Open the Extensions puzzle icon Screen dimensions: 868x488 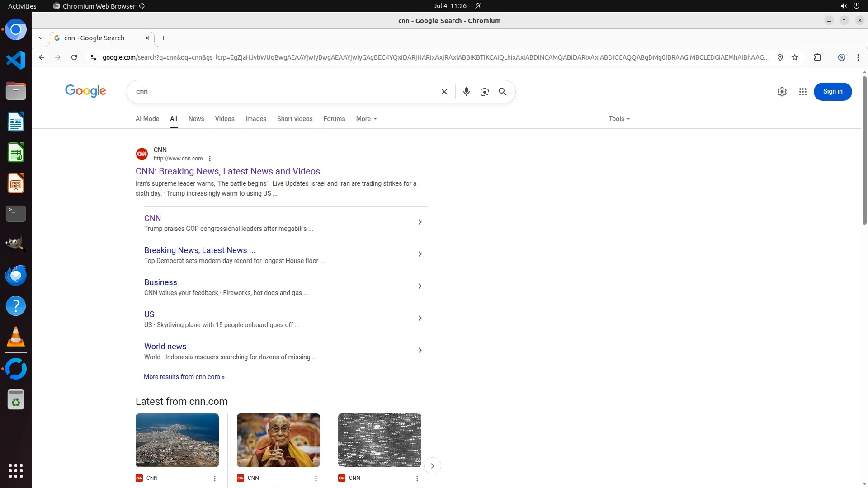(817, 57)
